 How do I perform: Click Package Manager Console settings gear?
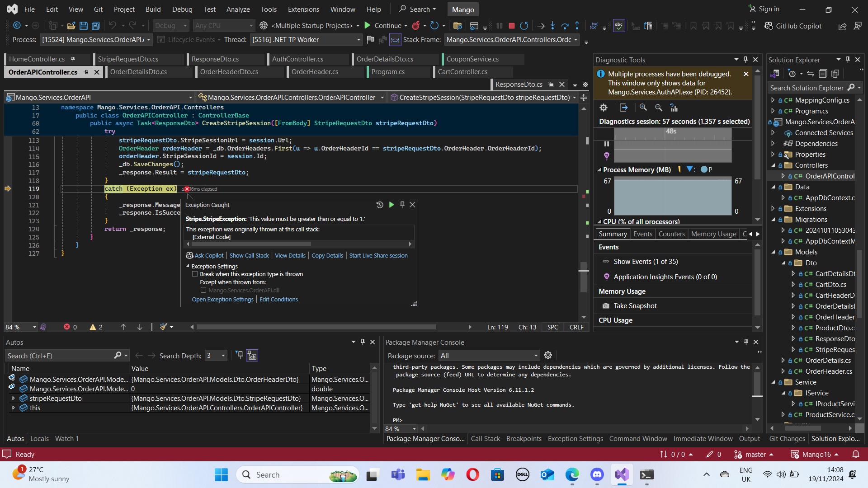(548, 355)
